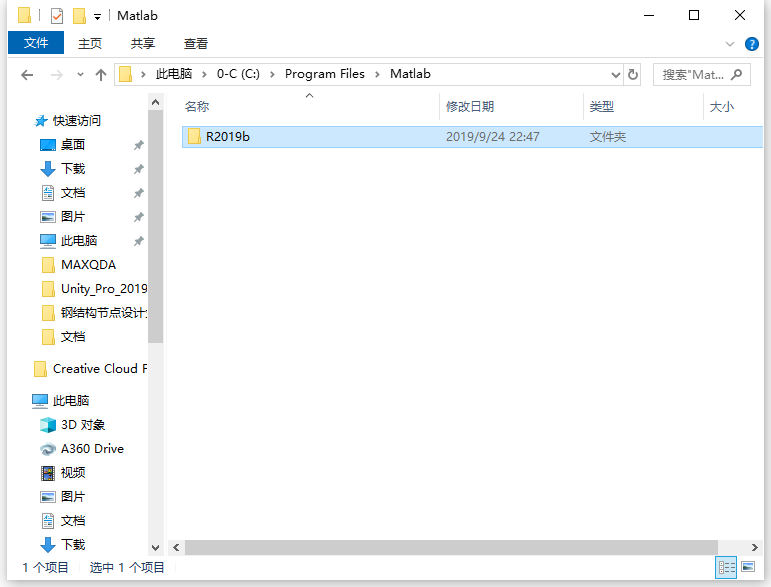This screenshot has height=587, width=771.
Task: Open A360 Drive in the navigation pane
Action: pyautogui.click(x=92, y=449)
